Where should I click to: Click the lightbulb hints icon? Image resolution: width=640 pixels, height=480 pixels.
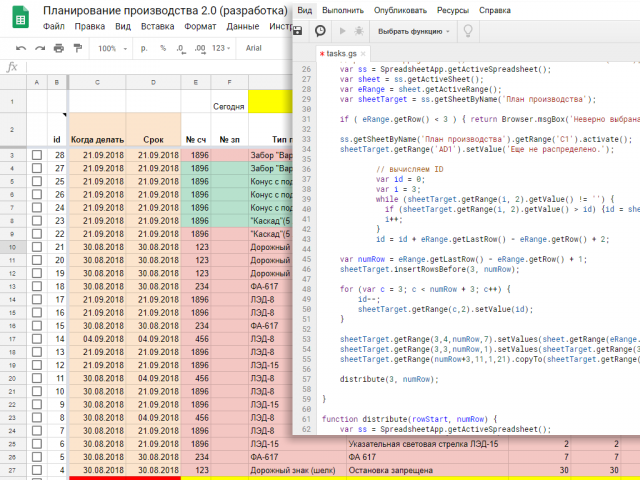(x=468, y=31)
